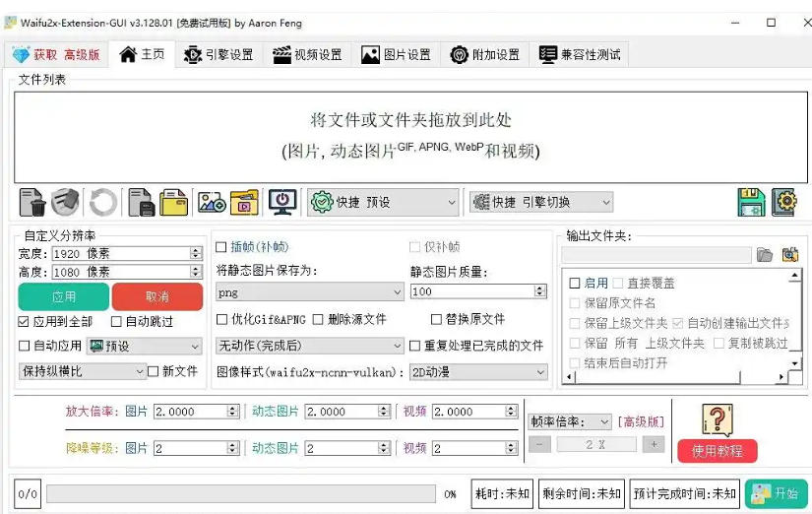Screen dimensions: 812x514
Task: Switch to the 引擎设置 tab
Action: (219, 55)
